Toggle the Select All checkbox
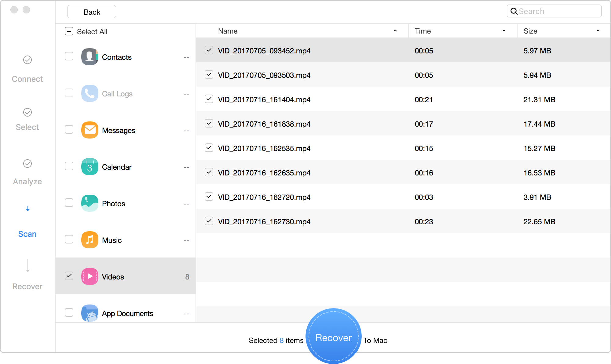The height and width of the screenshot is (364, 611). 69,31
